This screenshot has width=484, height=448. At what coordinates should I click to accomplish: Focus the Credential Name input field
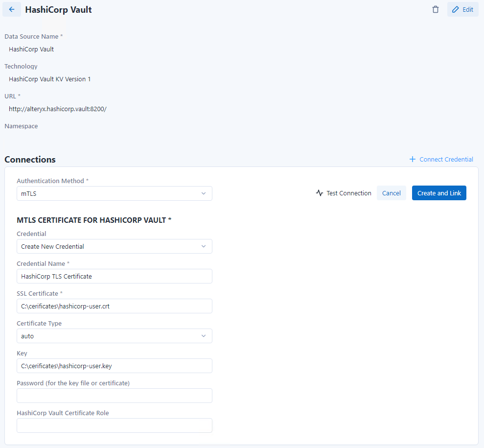click(114, 276)
